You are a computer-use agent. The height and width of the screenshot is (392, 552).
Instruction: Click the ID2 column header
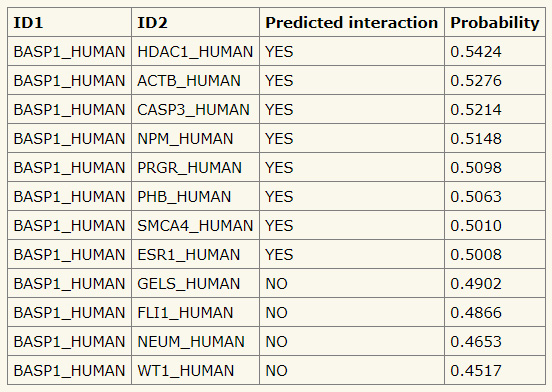point(195,23)
